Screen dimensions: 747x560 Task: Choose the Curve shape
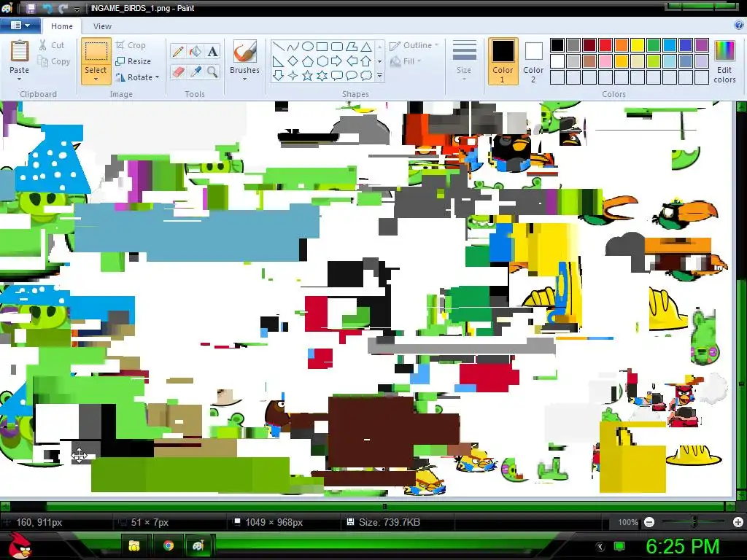coord(293,47)
